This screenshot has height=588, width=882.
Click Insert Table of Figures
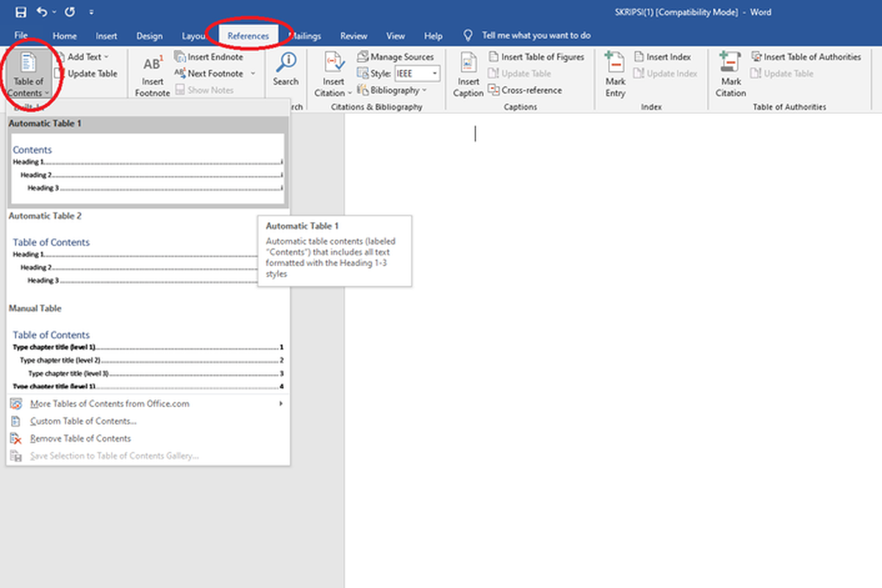point(536,57)
